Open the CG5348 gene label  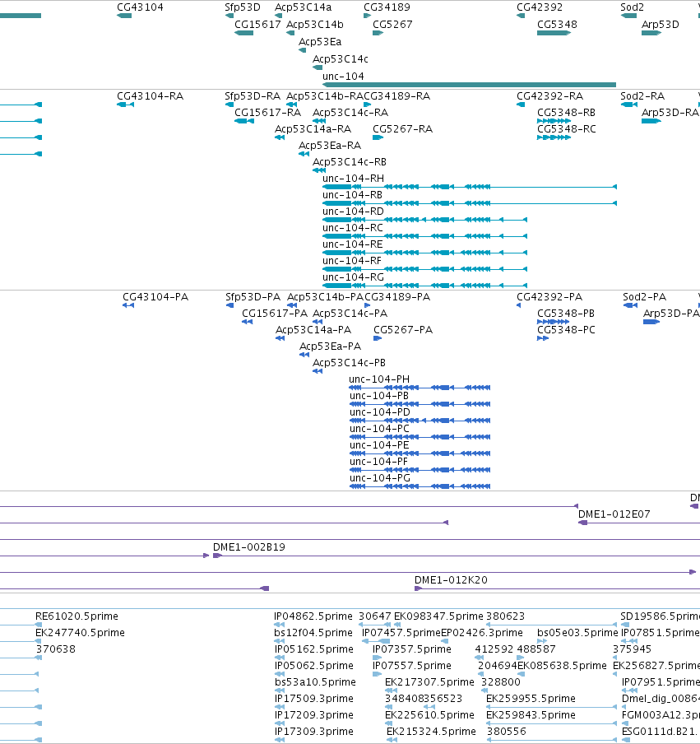557,24
